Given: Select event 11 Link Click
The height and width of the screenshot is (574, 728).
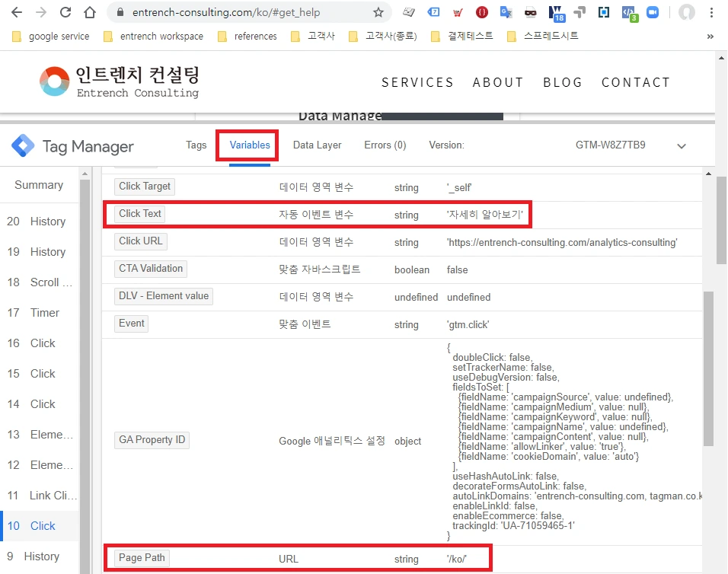Looking at the screenshot, I should (x=39, y=496).
